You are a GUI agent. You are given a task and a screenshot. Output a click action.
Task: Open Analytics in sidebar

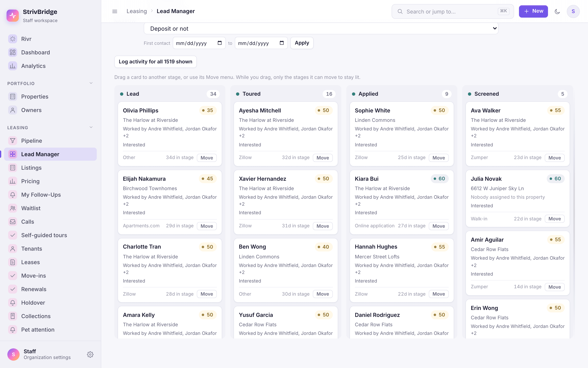coord(50,66)
